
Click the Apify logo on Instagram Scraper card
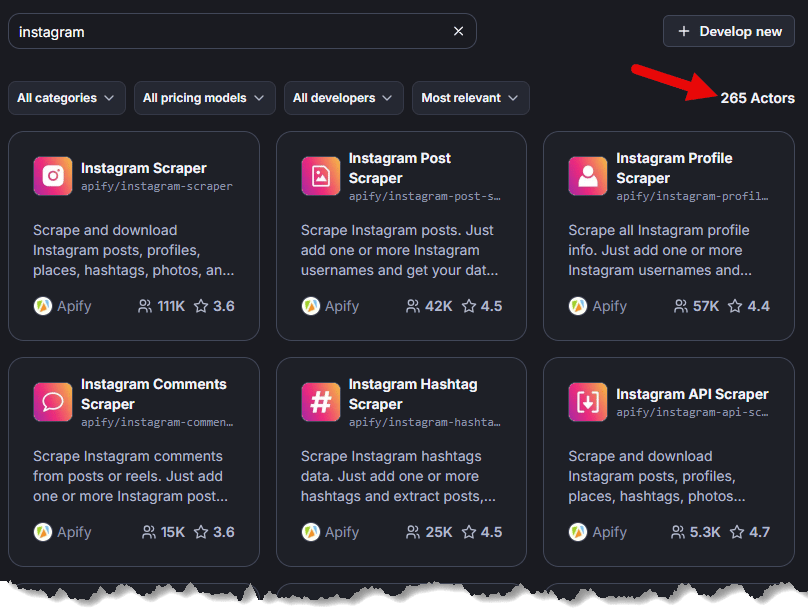pyautogui.click(x=43, y=306)
